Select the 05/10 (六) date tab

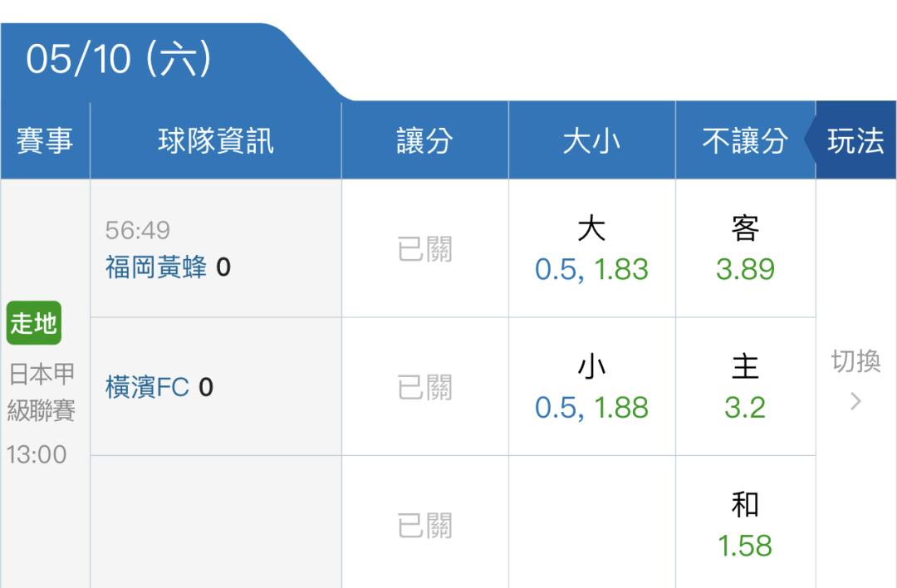pyautogui.click(x=119, y=61)
